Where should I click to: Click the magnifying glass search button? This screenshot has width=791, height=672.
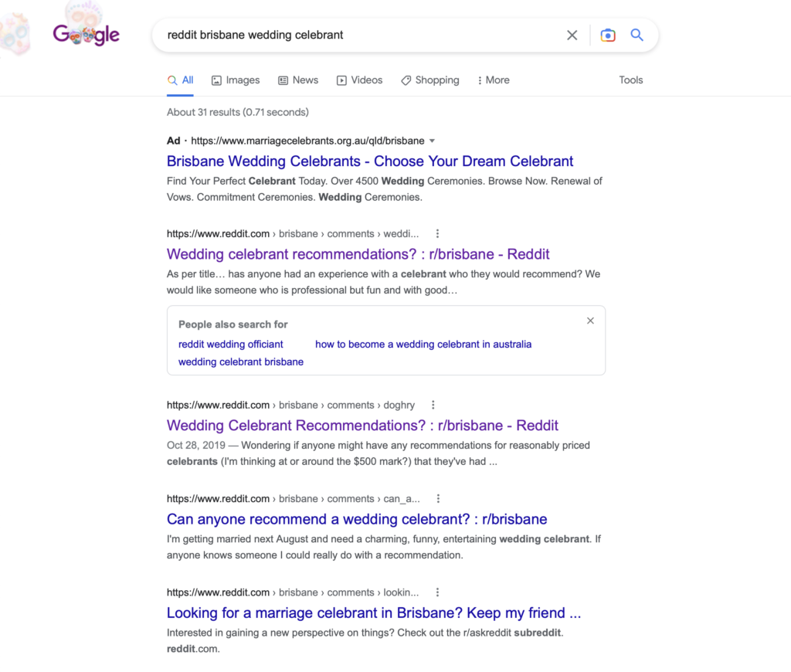pos(637,35)
